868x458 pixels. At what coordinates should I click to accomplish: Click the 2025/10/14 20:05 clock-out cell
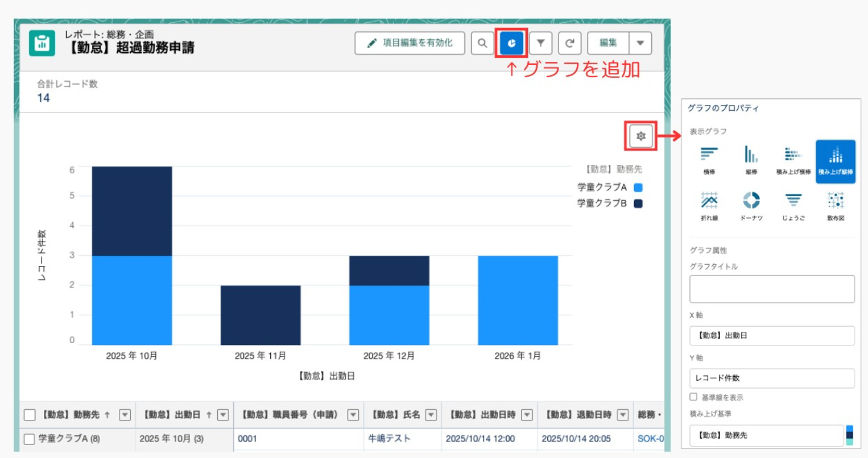(576, 439)
